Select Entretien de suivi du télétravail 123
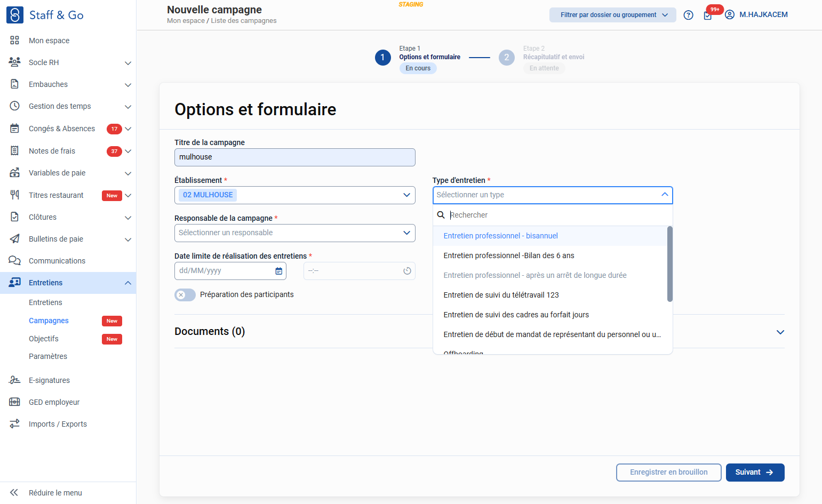Screen dimensions: 822x504 (550, 295)
